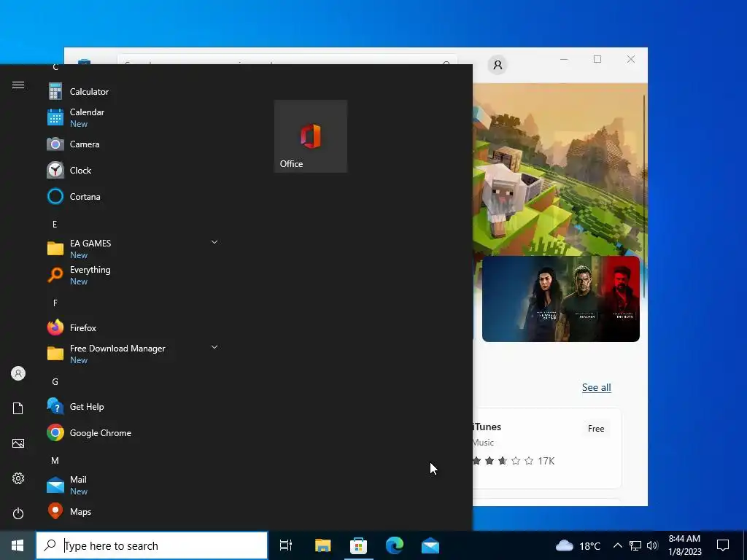Open Mail in the Start menu list
Image resolution: width=747 pixels, height=560 pixels.
click(x=133, y=485)
